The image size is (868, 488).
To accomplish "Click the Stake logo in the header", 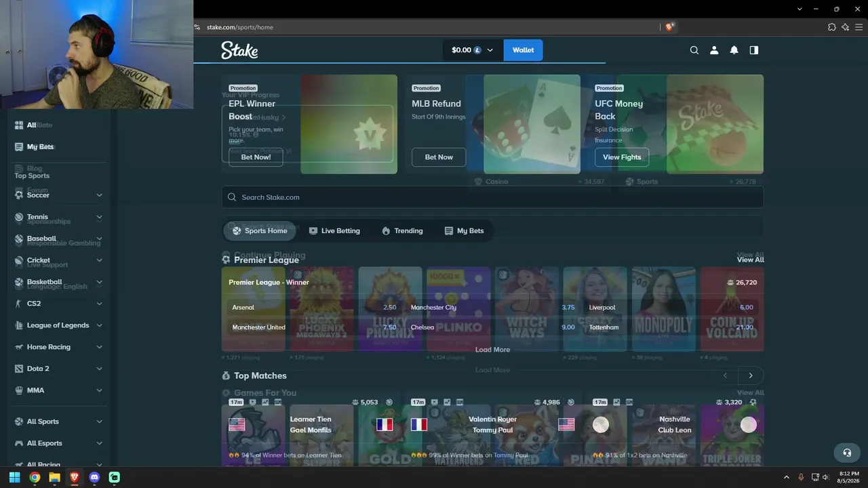I will click(x=239, y=50).
